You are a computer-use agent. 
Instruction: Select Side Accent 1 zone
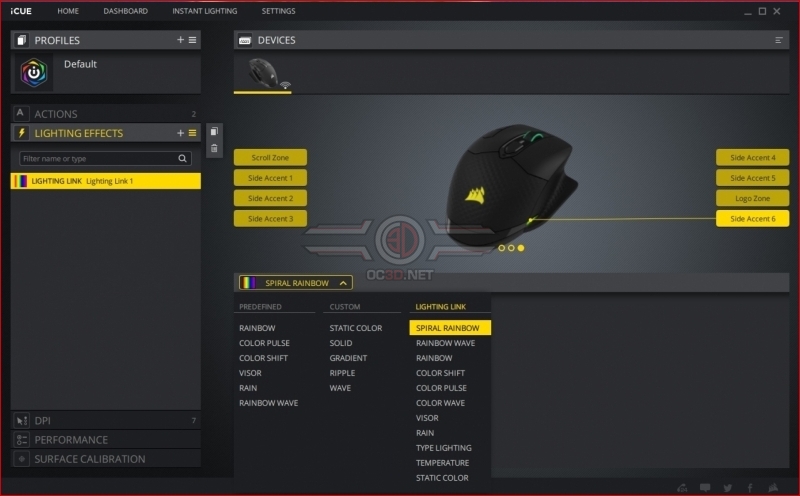click(x=270, y=178)
